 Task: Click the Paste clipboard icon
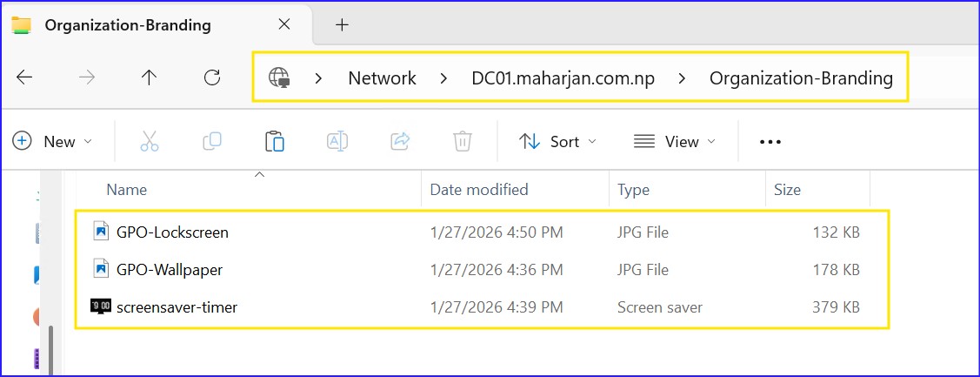[274, 142]
